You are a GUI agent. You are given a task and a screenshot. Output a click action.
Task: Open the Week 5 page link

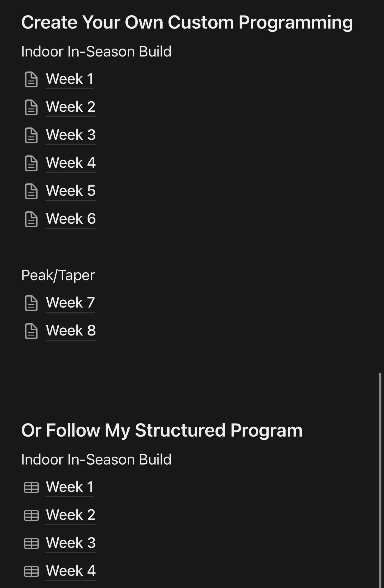click(71, 191)
